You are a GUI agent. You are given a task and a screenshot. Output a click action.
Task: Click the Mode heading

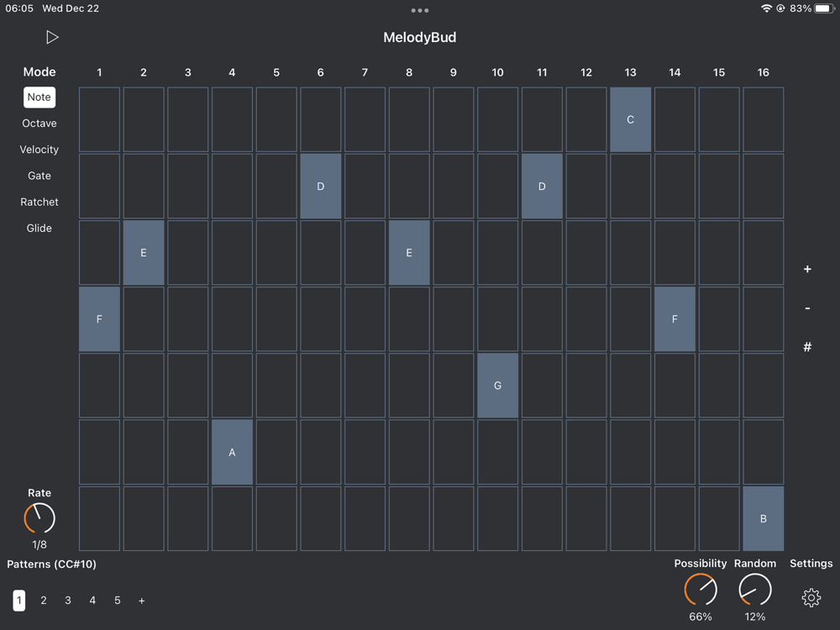pos(39,71)
